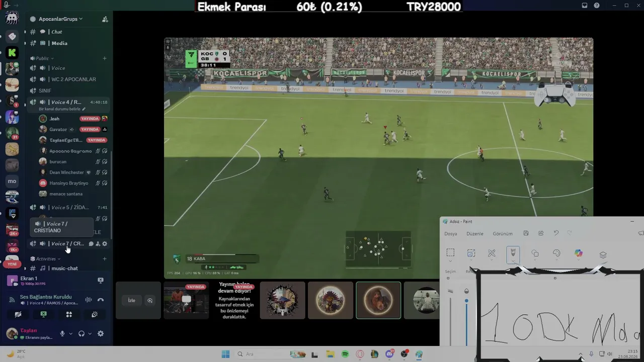Join the SINIF voice channel
Screen dimensions: 644x362
68,91
